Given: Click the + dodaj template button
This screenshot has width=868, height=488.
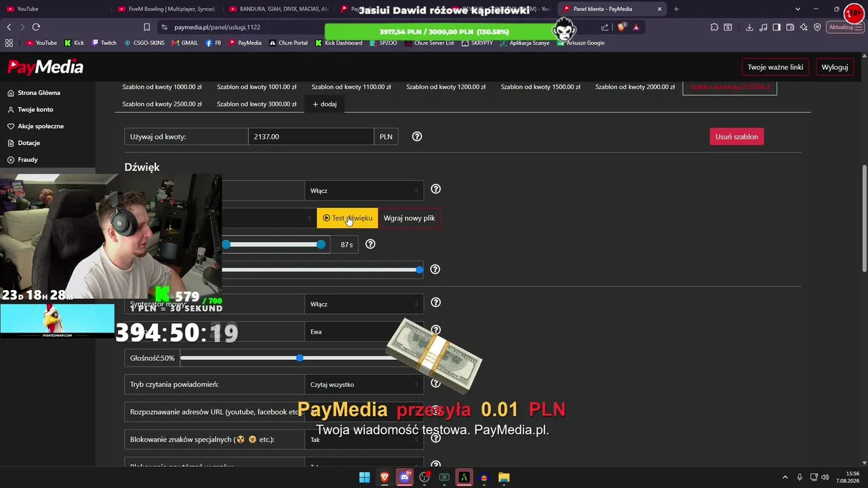Looking at the screenshot, I should point(324,104).
